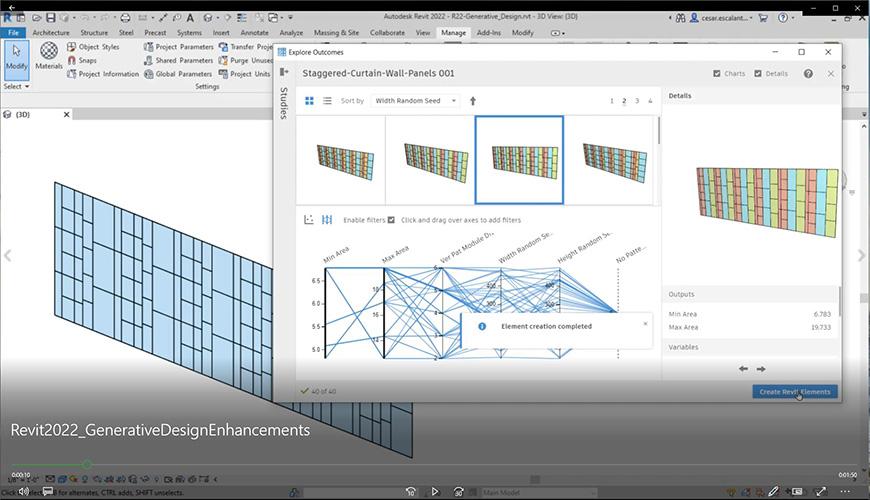Click the Print icon in quick access toolbar

(125, 18)
